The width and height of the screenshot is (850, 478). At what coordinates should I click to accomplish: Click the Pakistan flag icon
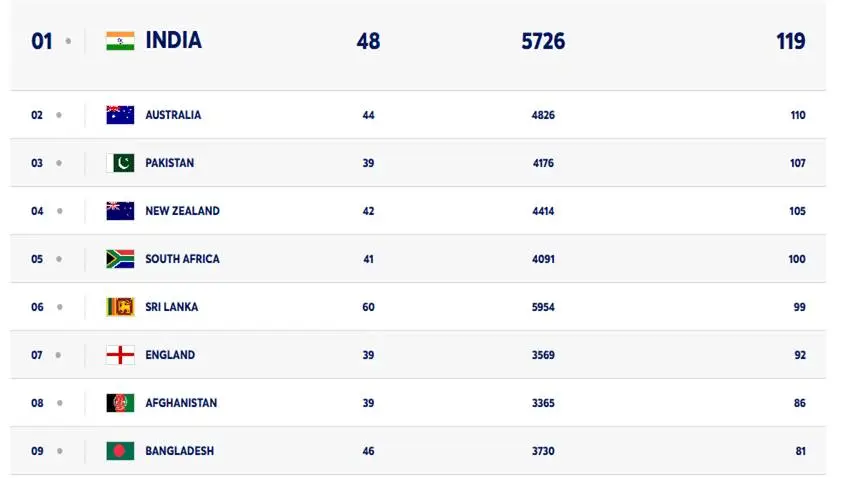click(x=120, y=163)
